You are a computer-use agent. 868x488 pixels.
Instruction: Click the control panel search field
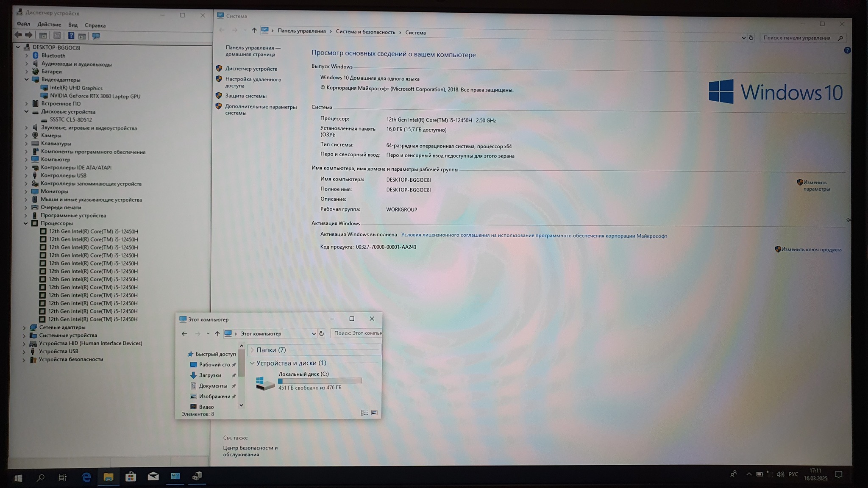(797, 38)
